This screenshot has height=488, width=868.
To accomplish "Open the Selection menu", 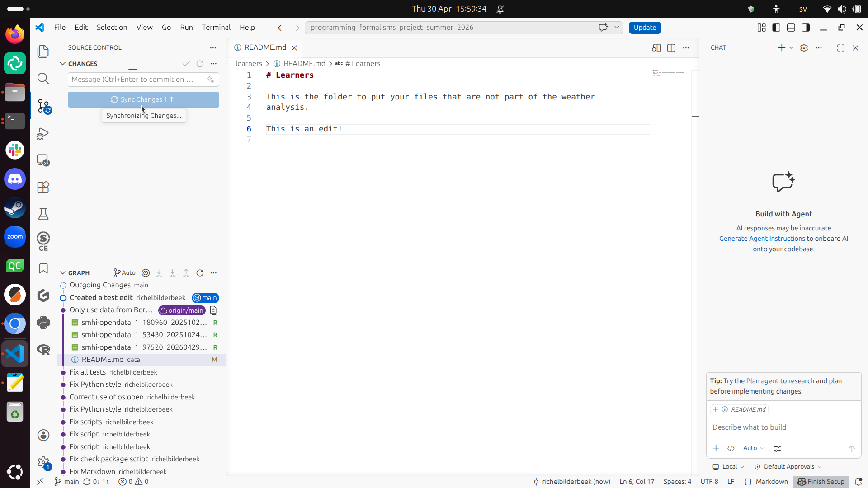I will click(x=112, y=28).
